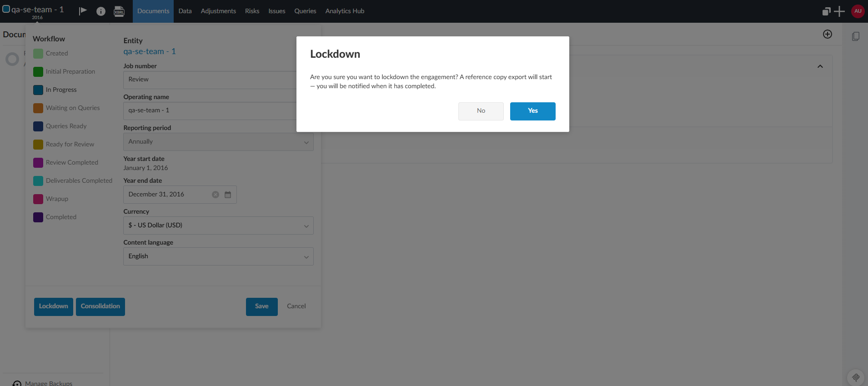Image resolution: width=868 pixels, height=386 pixels.
Task: Go to the Issues tab
Action: [x=277, y=11]
